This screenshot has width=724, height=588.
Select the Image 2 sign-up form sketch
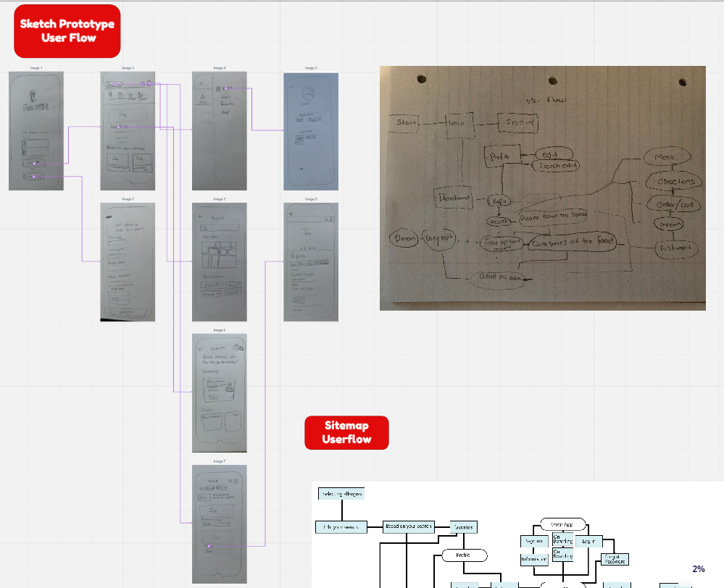pyautogui.click(x=128, y=261)
